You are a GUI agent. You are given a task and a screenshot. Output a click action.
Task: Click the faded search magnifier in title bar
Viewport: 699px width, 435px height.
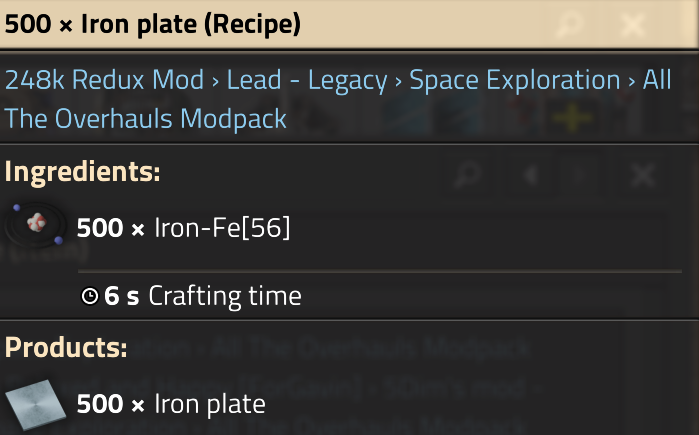(x=570, y=24)
